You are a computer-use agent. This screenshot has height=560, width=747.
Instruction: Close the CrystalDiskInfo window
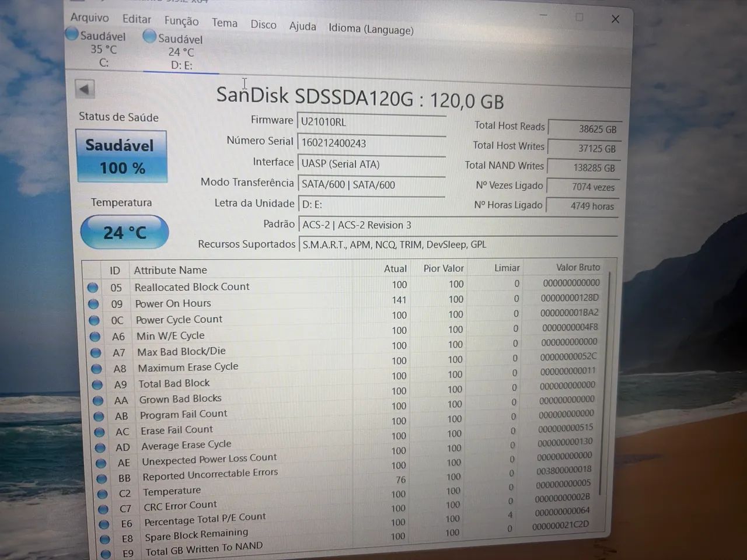[615, 19]
